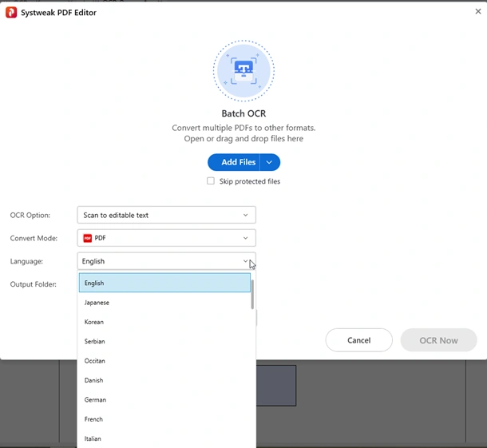
Task: Click the 'Batch OCR' heading text
Action: pos(243,113)
